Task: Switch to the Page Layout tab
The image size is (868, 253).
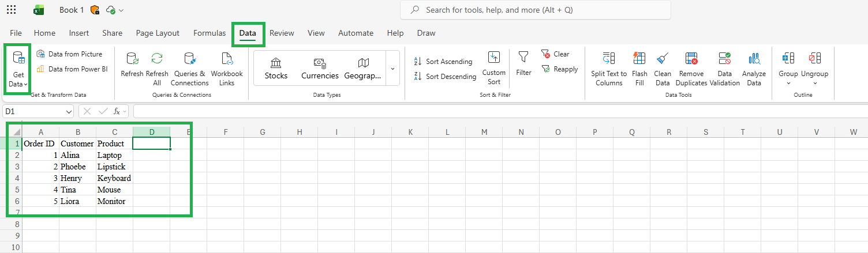Action: [x=158, y=33]
